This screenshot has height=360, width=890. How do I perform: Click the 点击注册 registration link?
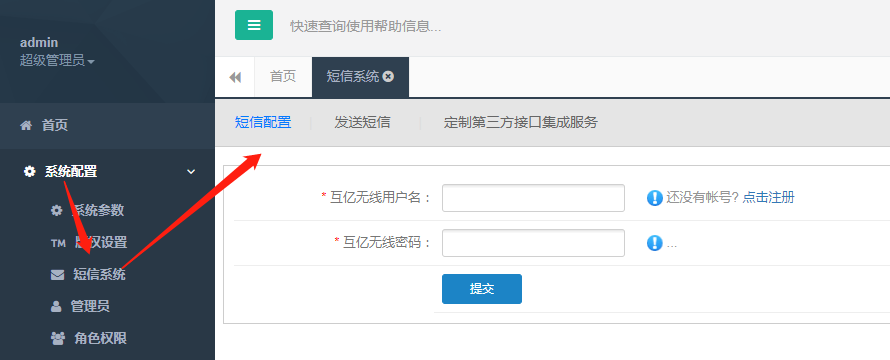click(769, 198)
